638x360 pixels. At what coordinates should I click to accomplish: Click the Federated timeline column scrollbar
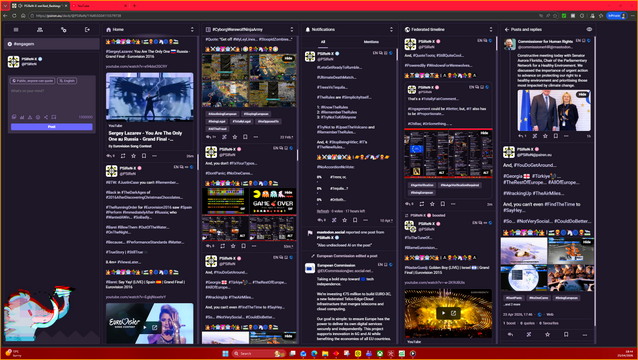click(x=496, y=44)
